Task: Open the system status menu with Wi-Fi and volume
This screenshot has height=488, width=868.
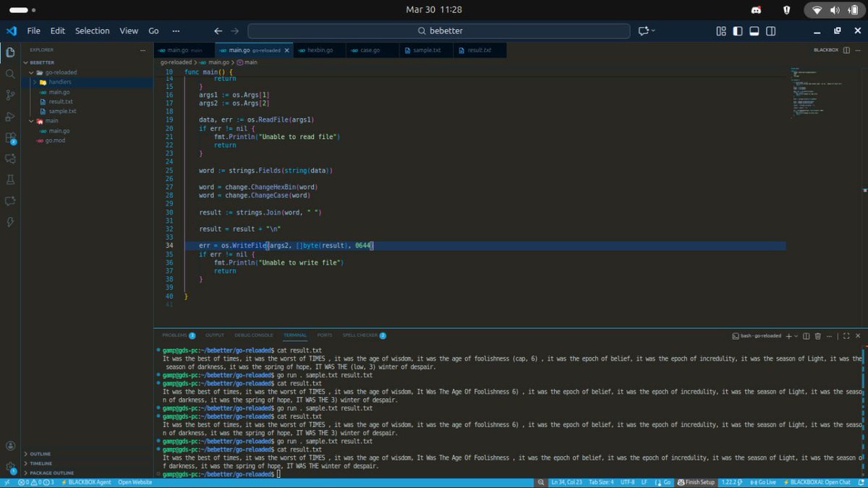Action: [x=835, y=9]
